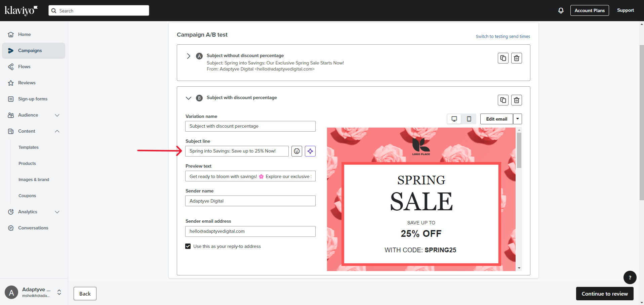
Task: Click Continue to review button
Action: click(604, 294)
